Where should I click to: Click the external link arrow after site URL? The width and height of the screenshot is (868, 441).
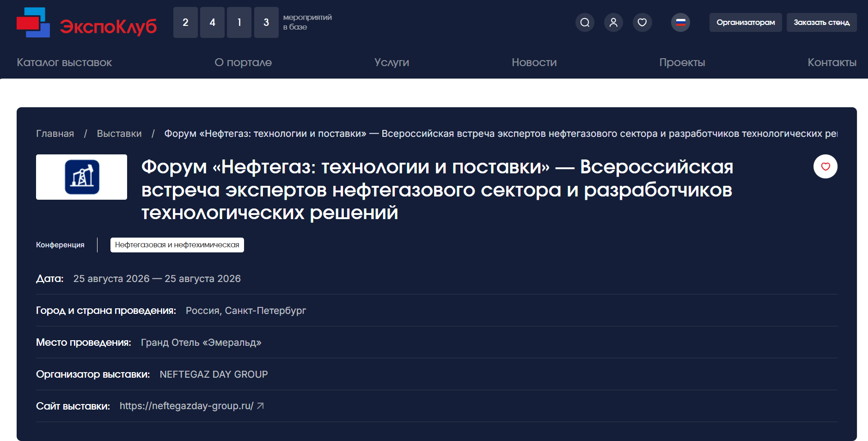pos(260,406)
